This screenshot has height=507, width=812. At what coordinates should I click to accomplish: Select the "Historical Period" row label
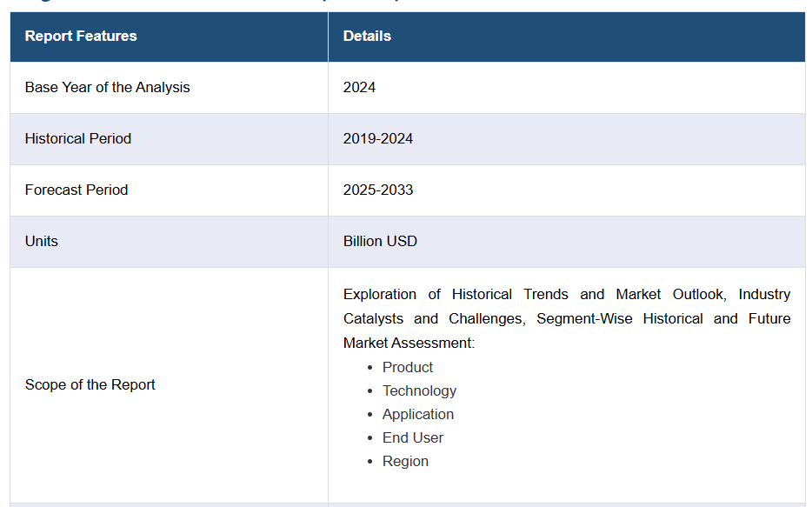coord(78,139)
